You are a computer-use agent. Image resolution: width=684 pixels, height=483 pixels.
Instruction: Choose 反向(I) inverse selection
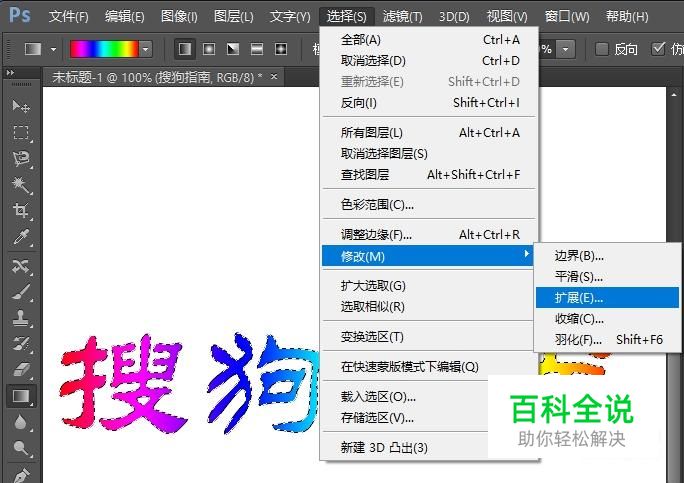click(x=429, y=103)
